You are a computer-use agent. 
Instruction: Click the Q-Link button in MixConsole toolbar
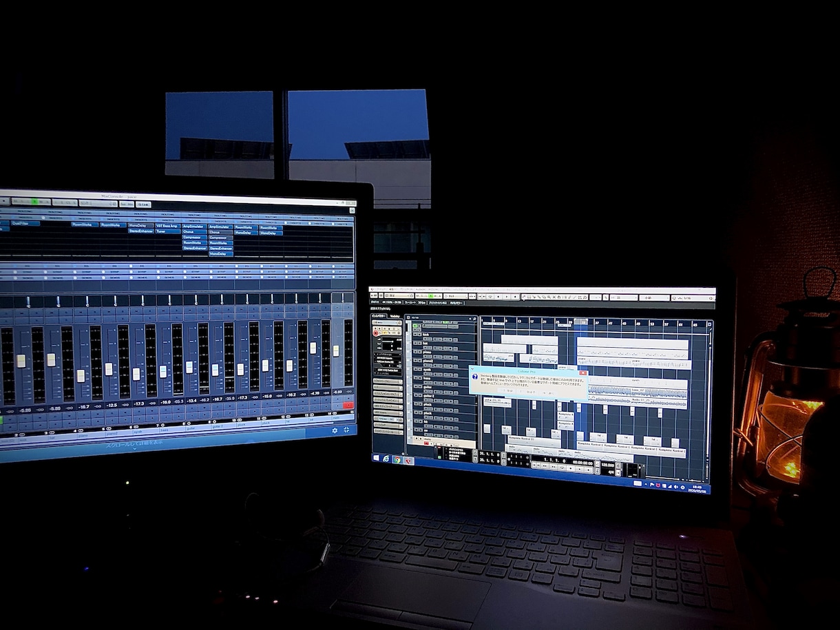(143, 204)
